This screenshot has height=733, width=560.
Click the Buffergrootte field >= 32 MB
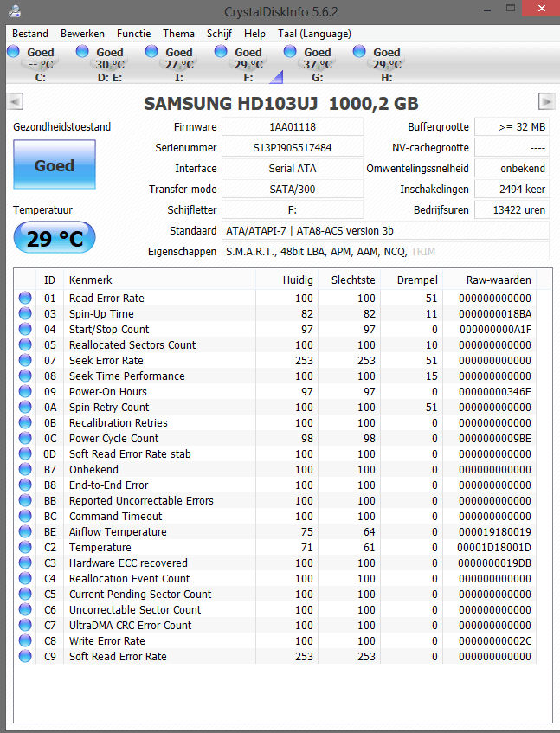click(512, 126)
